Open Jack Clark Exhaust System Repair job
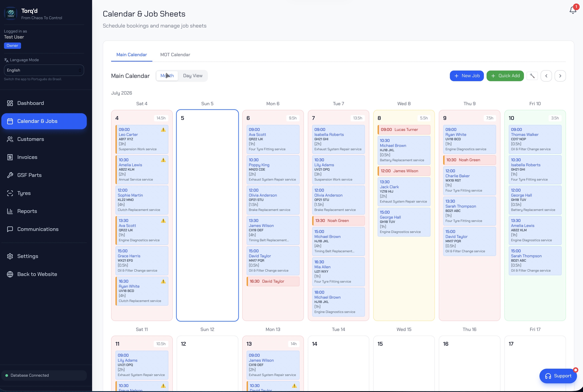 click(x=404, y=192)
